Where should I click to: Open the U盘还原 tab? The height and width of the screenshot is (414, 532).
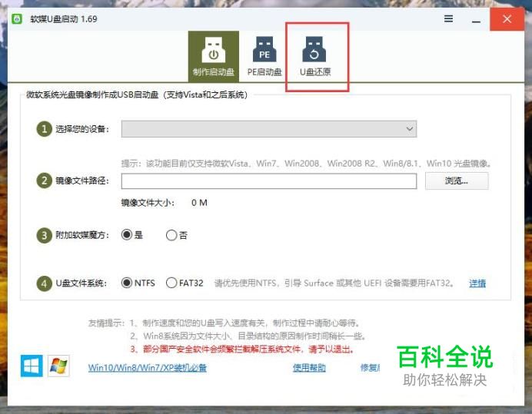pyautogui.click(x=315, y=57)
